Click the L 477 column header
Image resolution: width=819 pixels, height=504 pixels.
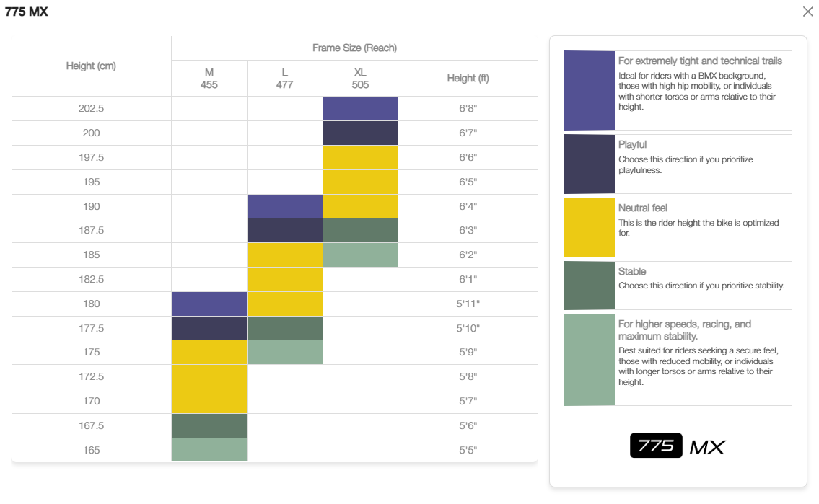click(284, 79)
